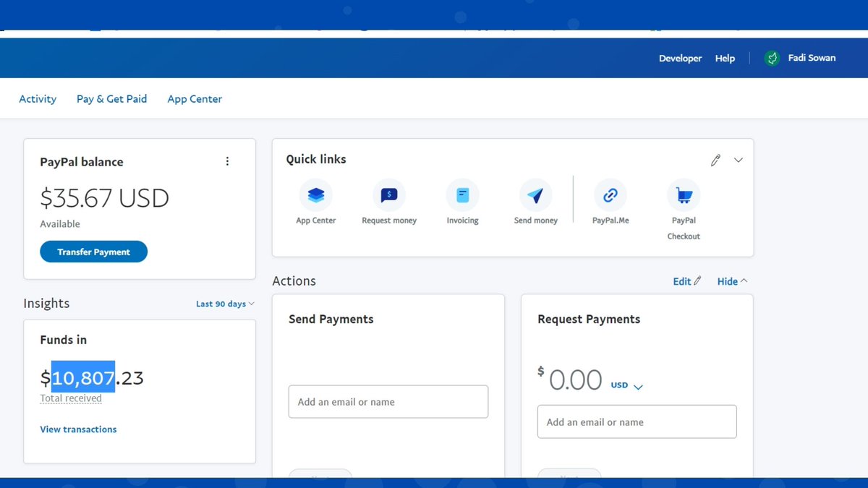Open the USD currency dropdown

626,385
